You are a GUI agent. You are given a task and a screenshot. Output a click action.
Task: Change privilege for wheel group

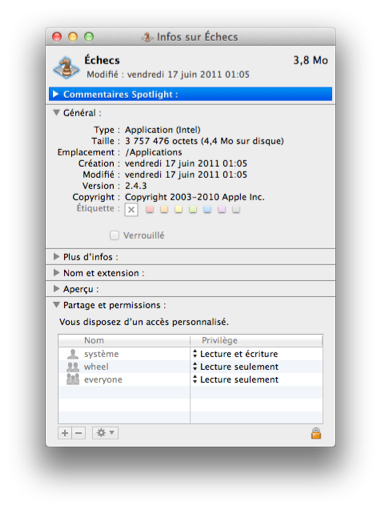click(235, 367)
